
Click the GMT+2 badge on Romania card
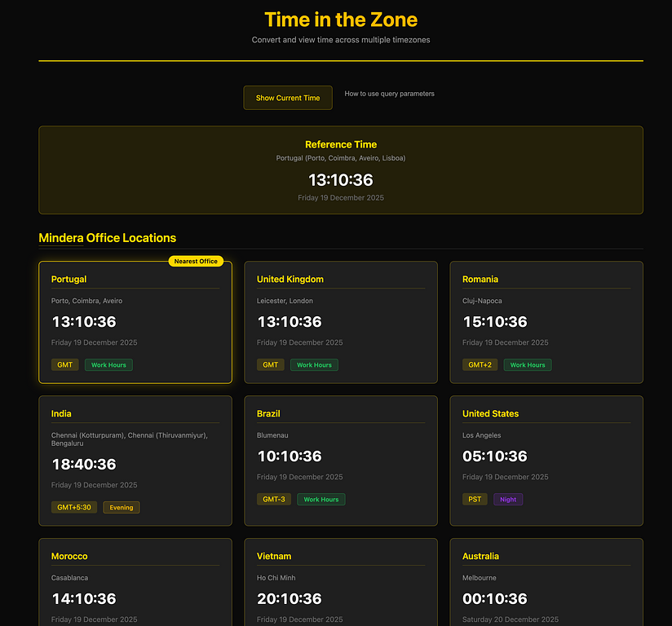tap(480, 365)
